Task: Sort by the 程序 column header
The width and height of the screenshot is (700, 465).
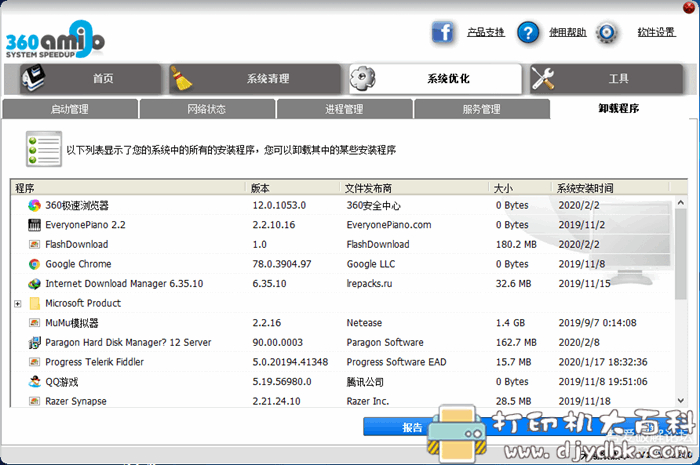Action: click(x=129, y=188)
